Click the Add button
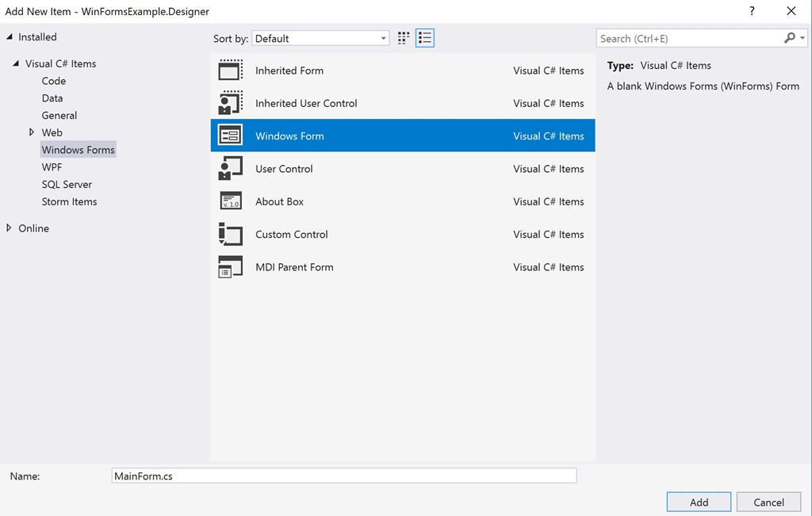 tap(699, 502)
